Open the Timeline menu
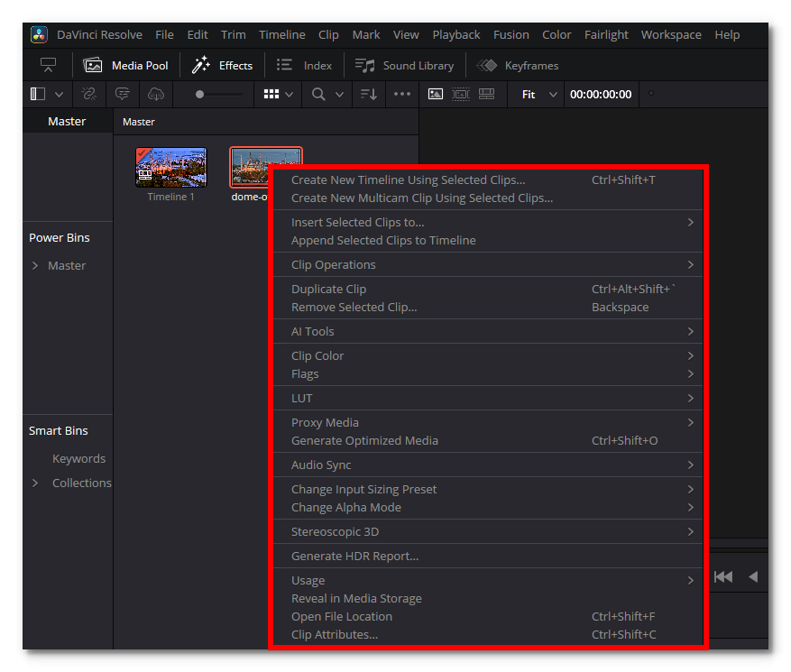Screen dimensions: 791x672 coord(282,35)
